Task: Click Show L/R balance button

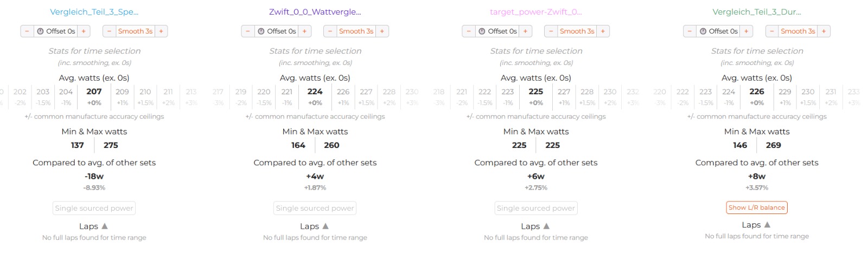Action: pos(756,207)
